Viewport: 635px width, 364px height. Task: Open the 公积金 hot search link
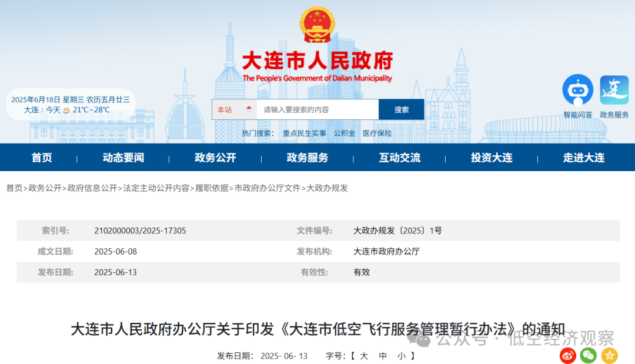[345, 133]
